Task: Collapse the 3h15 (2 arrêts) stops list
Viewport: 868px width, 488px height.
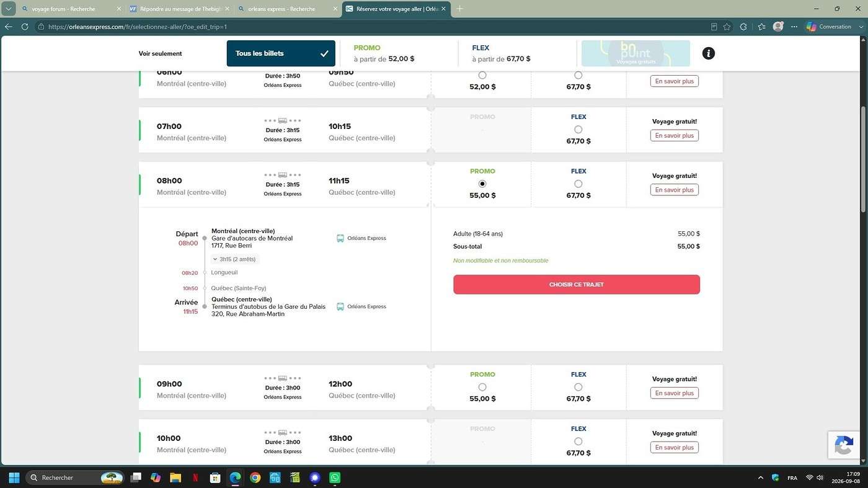Action: tap(234, 259)
